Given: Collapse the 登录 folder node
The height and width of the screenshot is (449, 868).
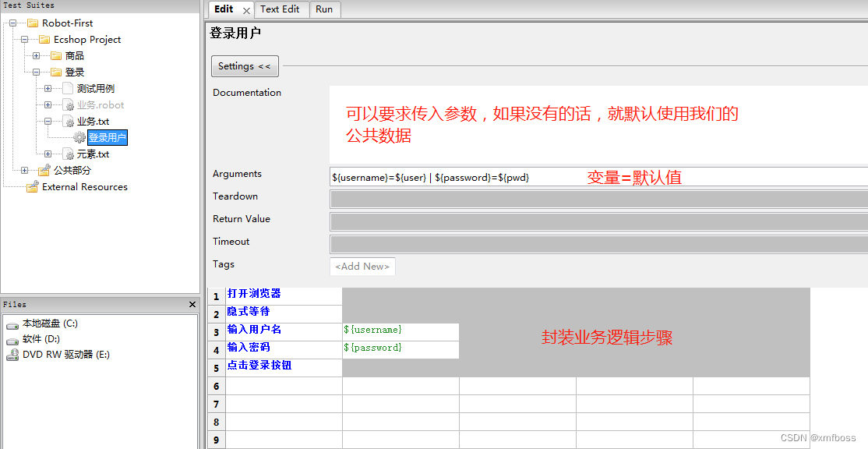Looking at the screenshot, I should [x=36, y=72].
